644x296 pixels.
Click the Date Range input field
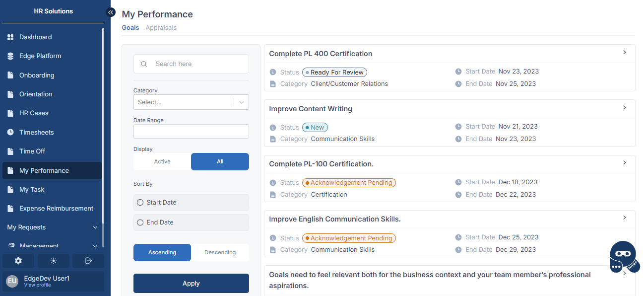coord(191,132)
